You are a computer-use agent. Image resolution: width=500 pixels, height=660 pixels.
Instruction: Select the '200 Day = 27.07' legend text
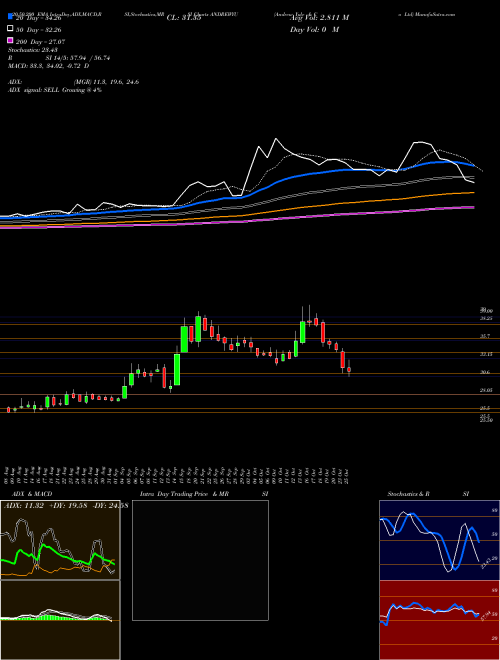40,42
